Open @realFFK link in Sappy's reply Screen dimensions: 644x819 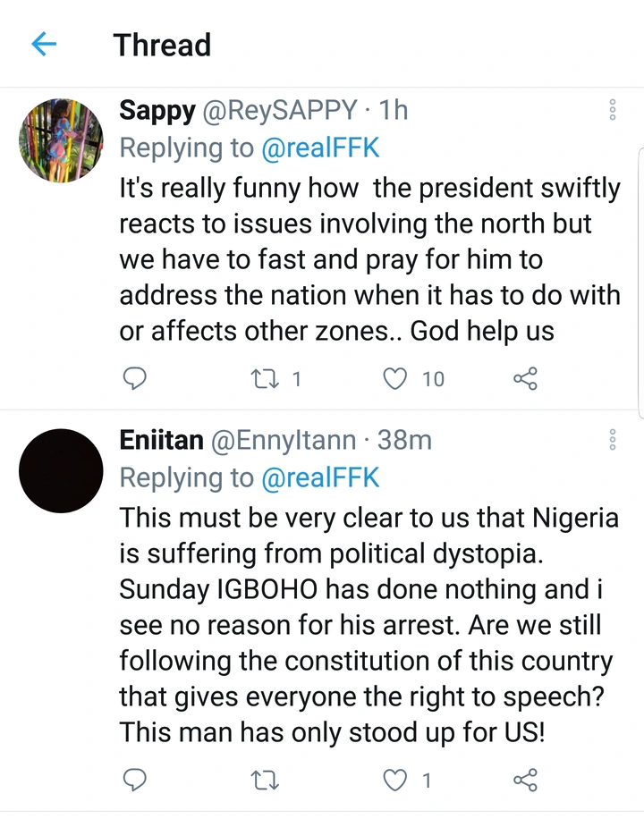[x=320, y=148]
